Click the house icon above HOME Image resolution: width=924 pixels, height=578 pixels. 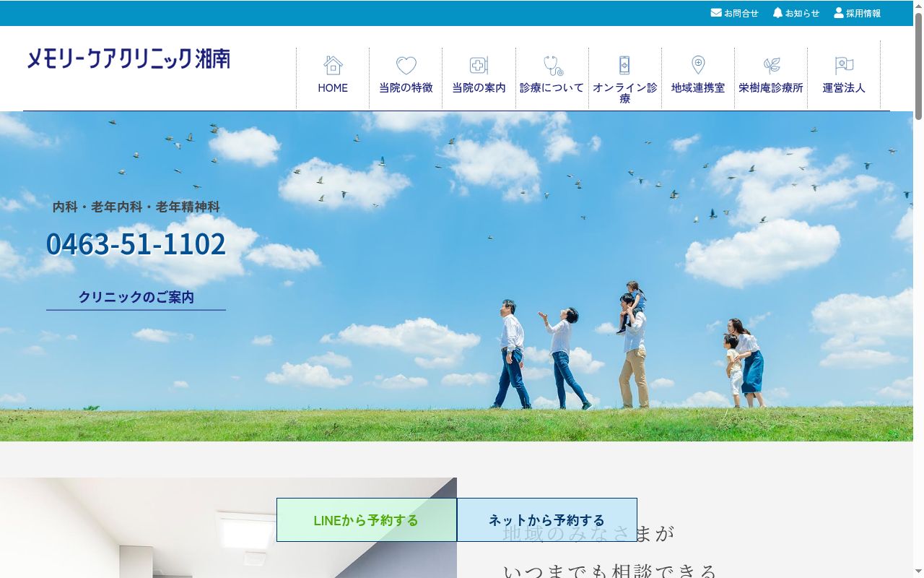click(333, 65)
